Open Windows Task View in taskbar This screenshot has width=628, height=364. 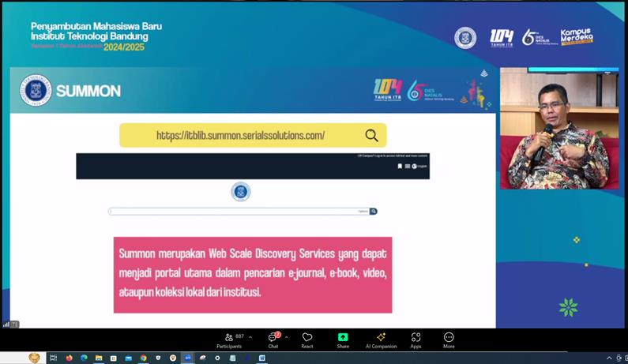[x=54, y=358]
